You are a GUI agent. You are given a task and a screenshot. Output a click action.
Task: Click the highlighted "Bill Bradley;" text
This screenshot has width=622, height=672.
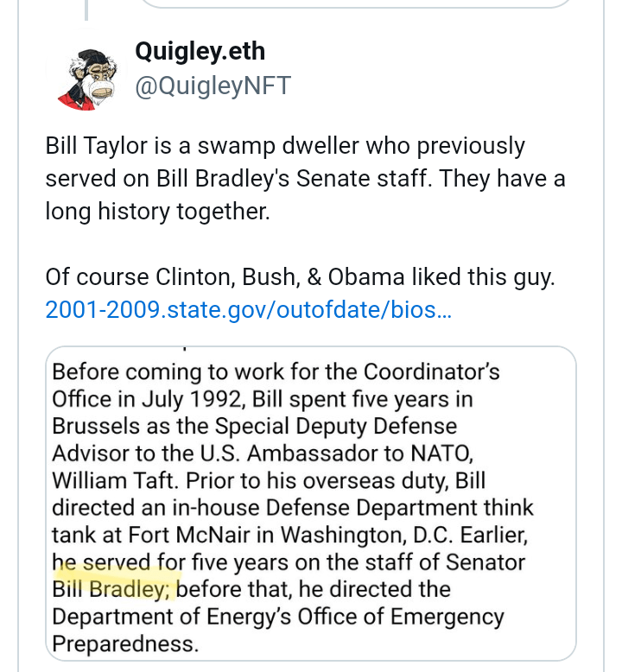pyautogui.click(x=113, y=589)
